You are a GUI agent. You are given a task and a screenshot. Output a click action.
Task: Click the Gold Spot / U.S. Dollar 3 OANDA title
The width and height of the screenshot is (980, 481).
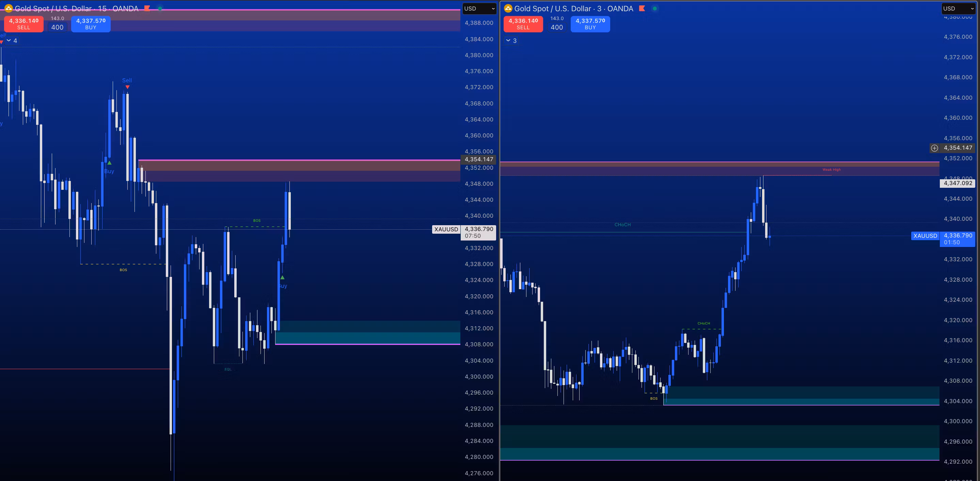tap(574, 9)
